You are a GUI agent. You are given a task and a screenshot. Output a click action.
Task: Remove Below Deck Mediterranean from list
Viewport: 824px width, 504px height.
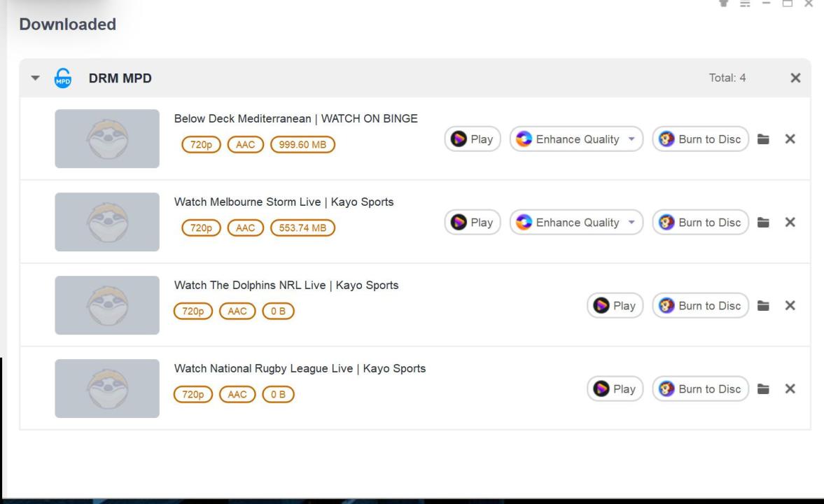pos(790,139)
